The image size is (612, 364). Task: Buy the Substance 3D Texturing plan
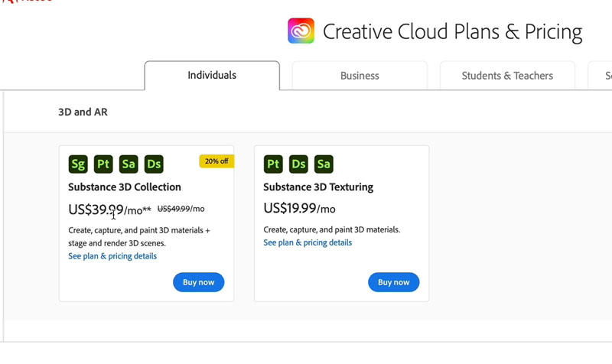pos(394,282)
